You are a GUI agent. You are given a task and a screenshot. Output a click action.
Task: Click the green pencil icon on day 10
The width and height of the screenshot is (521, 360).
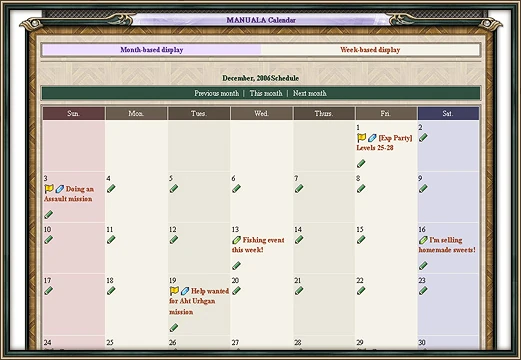click(49, 240)
